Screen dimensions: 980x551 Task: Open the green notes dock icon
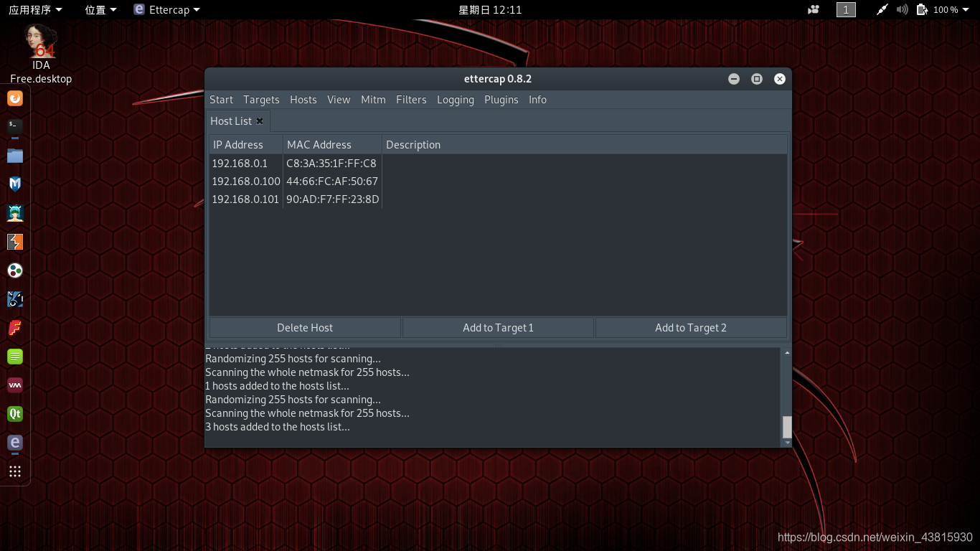15,357
